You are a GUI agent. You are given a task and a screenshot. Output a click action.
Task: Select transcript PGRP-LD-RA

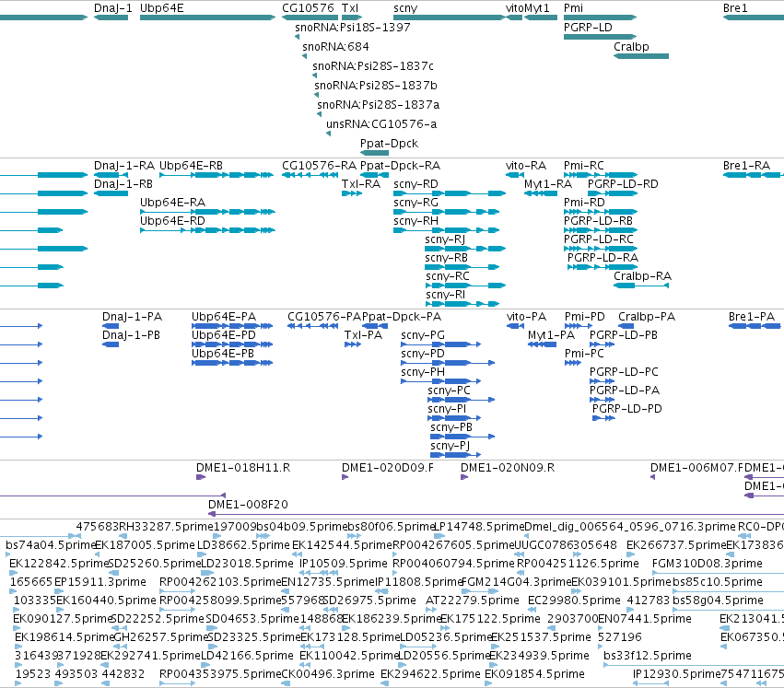point(603,258)
